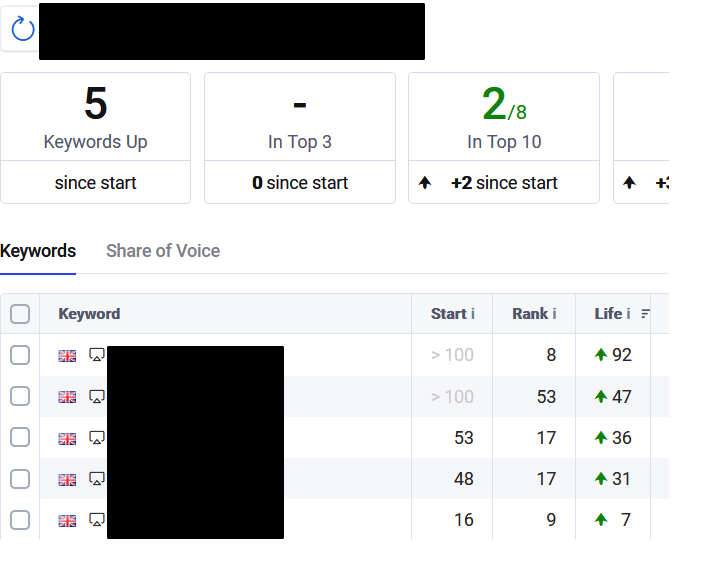Click the In Top 10 card
717x568 pixels.
pos(504,138)
